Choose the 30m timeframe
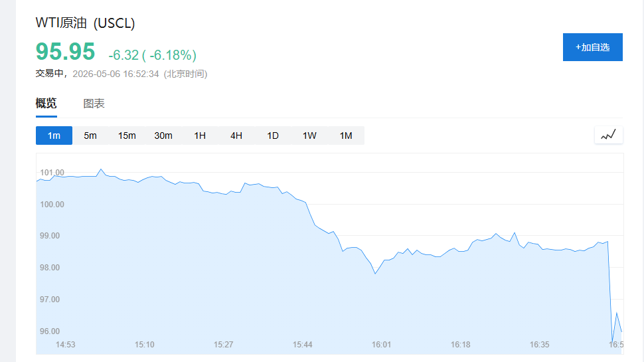This screenshot has height=362, width=644. [x=163, y=136]
